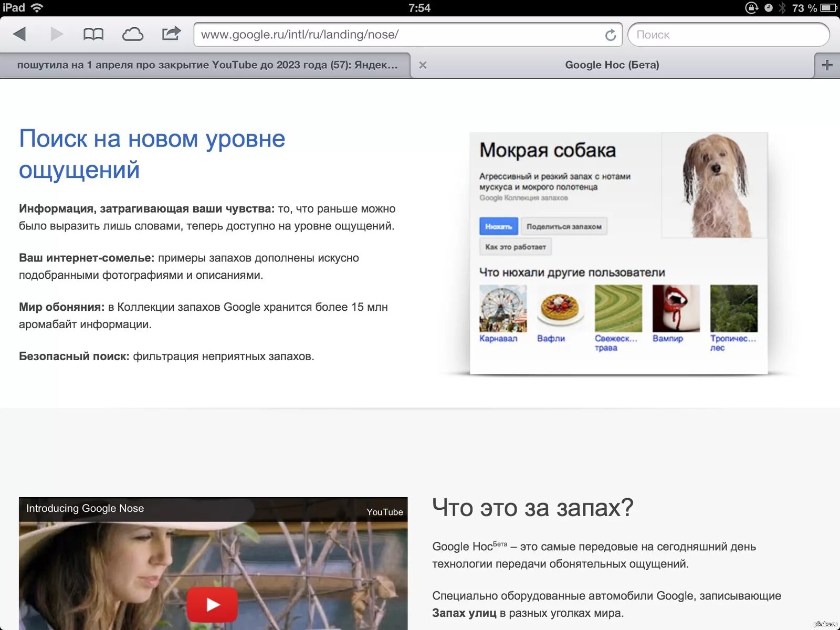This screenshot has width=840, height=630.
Task: Click the Вафли link label
Action: 551,339
